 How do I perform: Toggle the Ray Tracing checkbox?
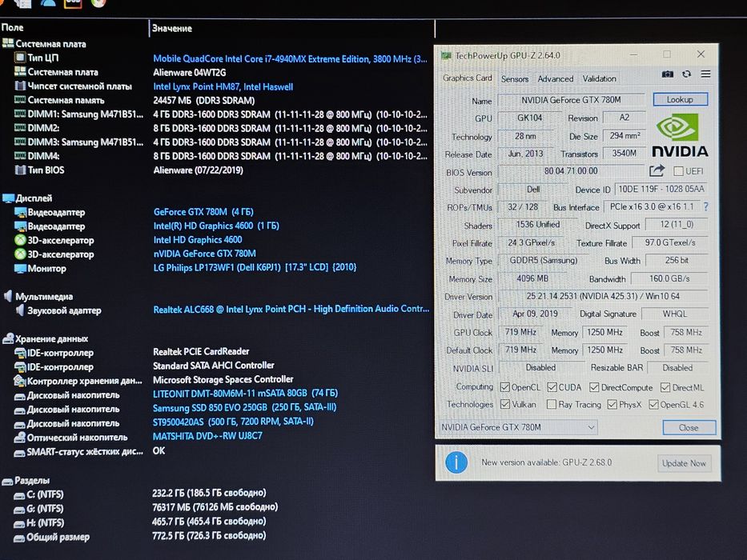click(x=551, y=404)
